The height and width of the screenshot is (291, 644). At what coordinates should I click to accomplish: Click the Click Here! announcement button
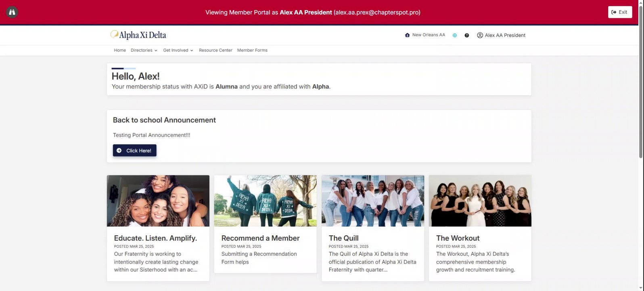[x=134, y=150]
